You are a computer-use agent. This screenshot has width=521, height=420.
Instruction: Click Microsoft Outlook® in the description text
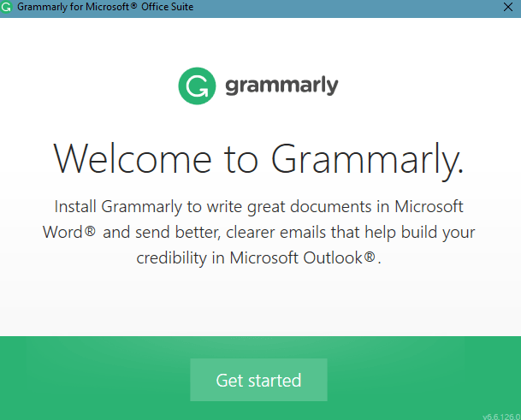(302, 257)
